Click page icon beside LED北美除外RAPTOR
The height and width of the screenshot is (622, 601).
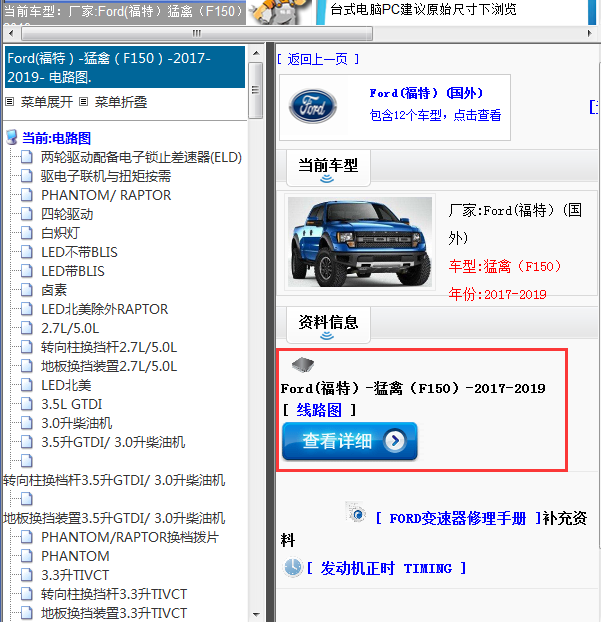(x=27, y=309)
